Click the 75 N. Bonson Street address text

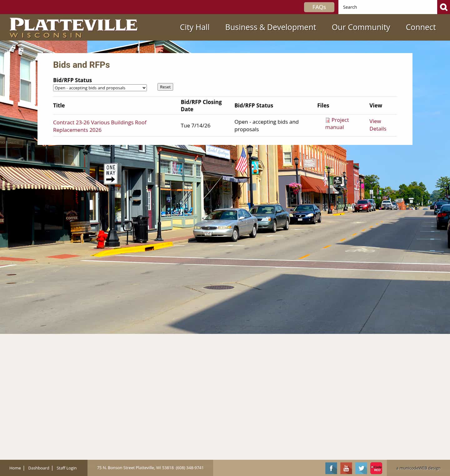pos(135,468)
